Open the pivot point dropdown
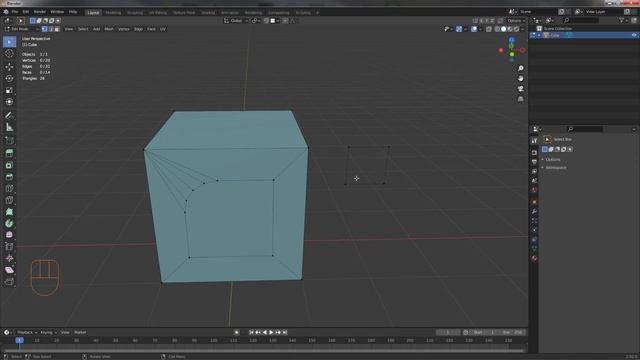 256,20
